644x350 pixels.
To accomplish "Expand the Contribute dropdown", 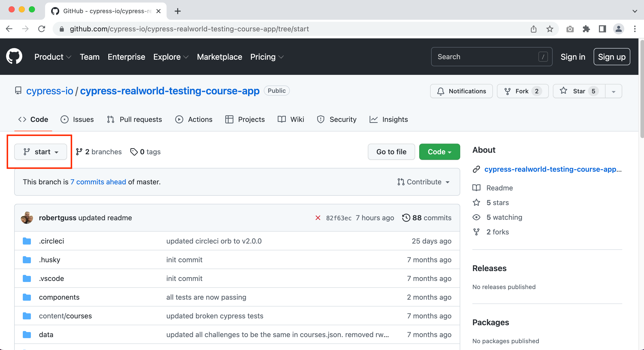I will [423, 182].
